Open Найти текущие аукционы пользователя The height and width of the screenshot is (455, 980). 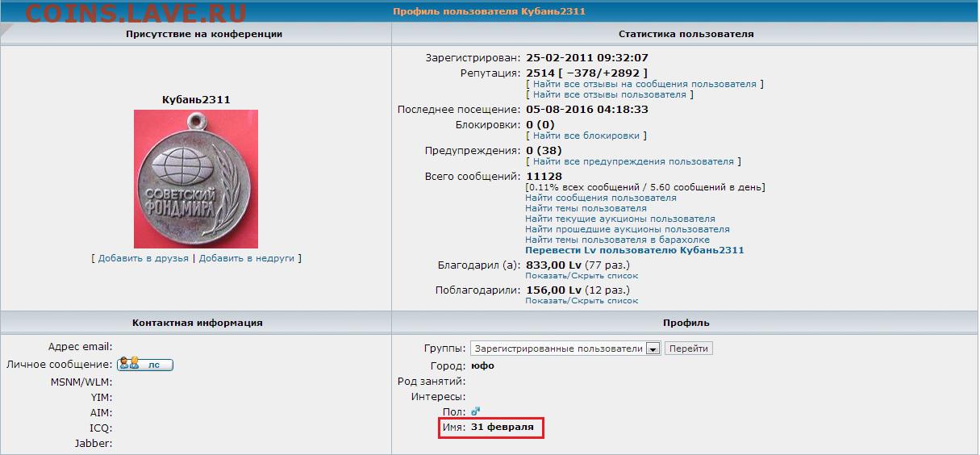point(620,219)
